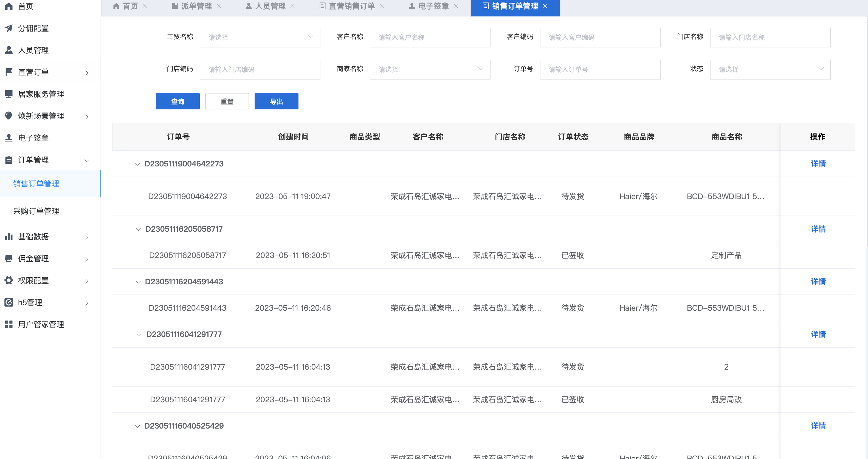Image resolution: width=868 pixels, height=459 pixels.
Task: Click the person icon for 人员管理 in sidebar
Action: click(9, 50)
